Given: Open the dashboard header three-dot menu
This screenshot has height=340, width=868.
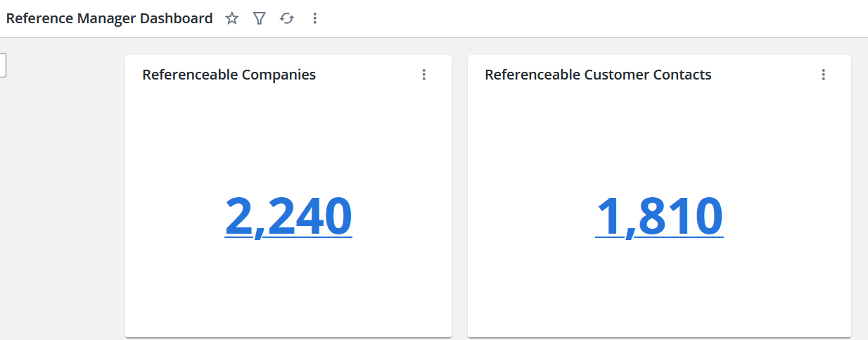Looking at the screenshot, I should (314, 19).
